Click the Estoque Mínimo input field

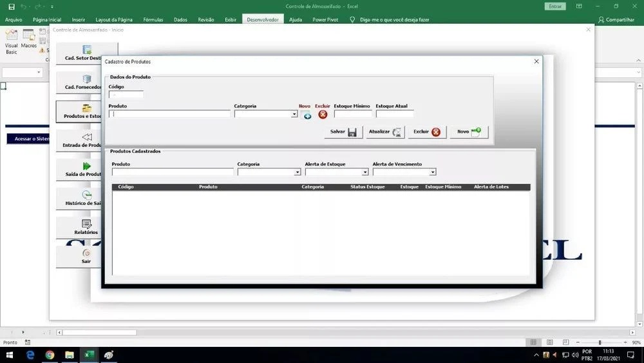click(352, 114)
